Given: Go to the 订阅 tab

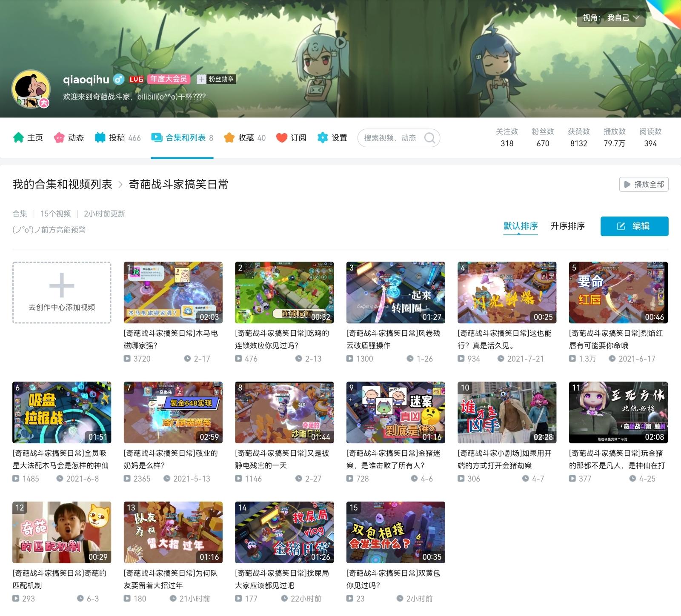Looking at the screenshot, I should (291, 138).
